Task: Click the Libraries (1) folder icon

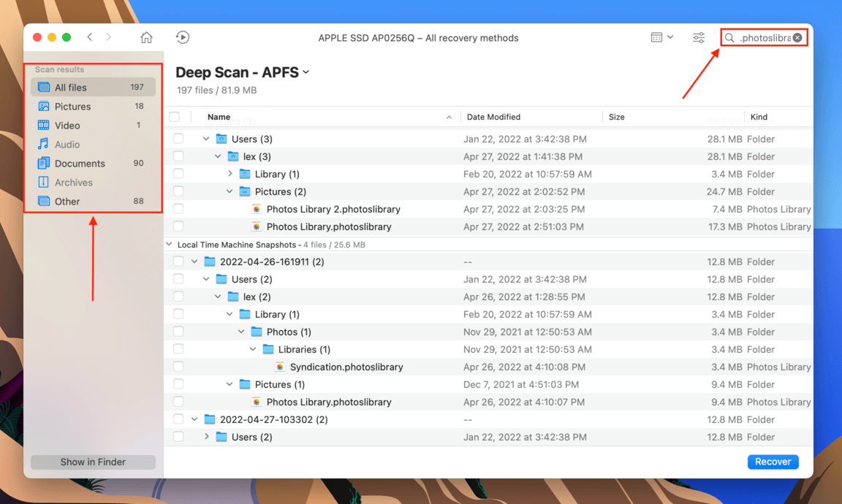Action: (x=268, y=349)
